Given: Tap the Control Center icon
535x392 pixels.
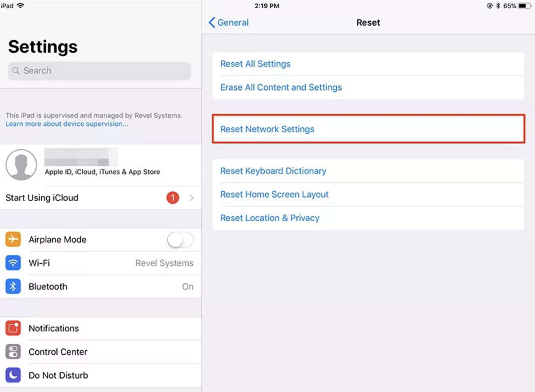Looking at the screenshot, I should point(13,352).
